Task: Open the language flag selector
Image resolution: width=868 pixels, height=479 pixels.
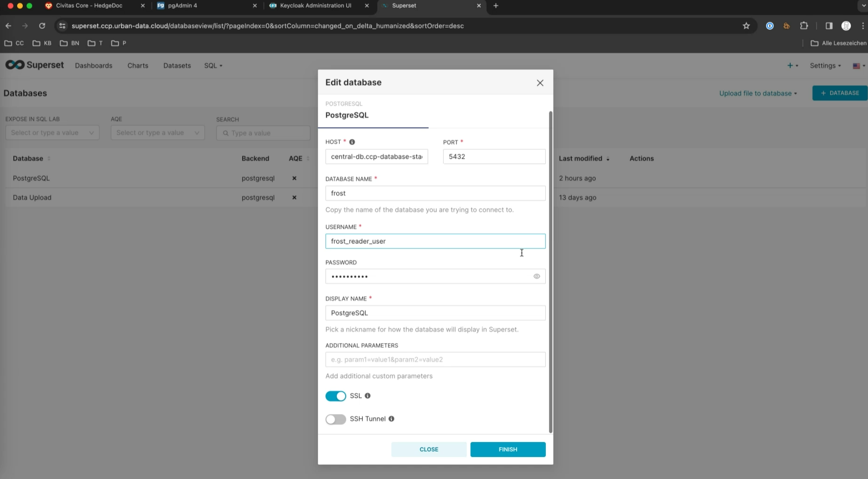Action: [859, 66]
